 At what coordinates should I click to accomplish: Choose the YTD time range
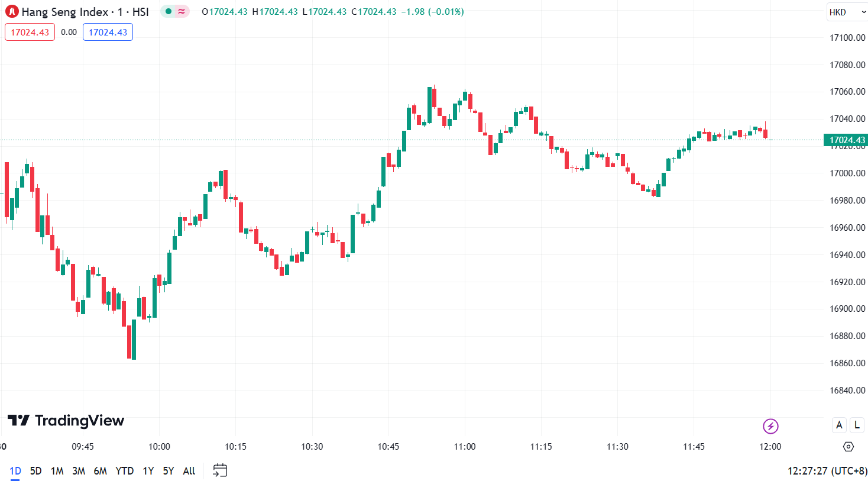(x=124, y=471)
